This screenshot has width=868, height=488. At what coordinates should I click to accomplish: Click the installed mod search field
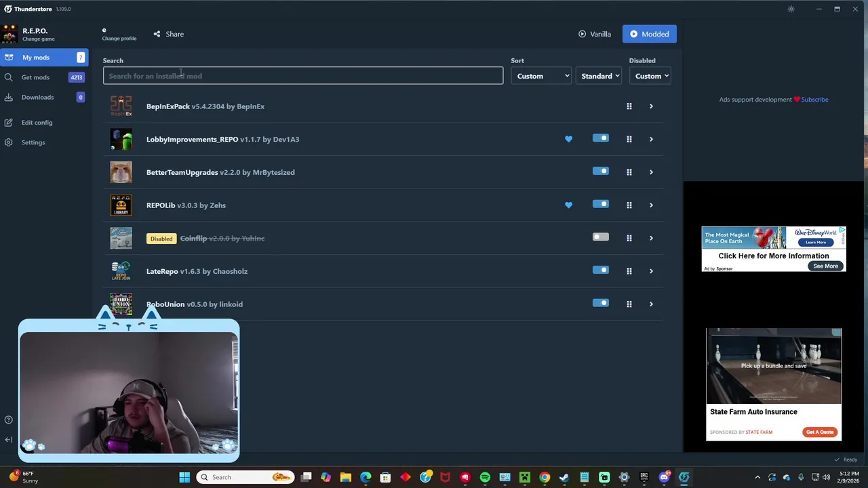point(303,76)
